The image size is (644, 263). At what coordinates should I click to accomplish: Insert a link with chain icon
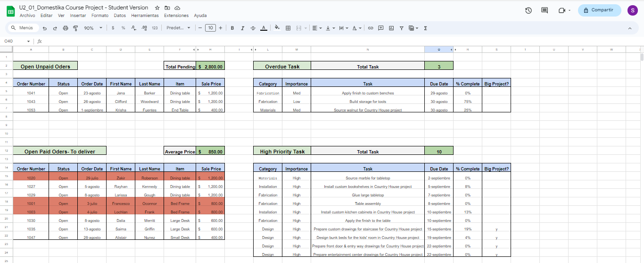371,28
